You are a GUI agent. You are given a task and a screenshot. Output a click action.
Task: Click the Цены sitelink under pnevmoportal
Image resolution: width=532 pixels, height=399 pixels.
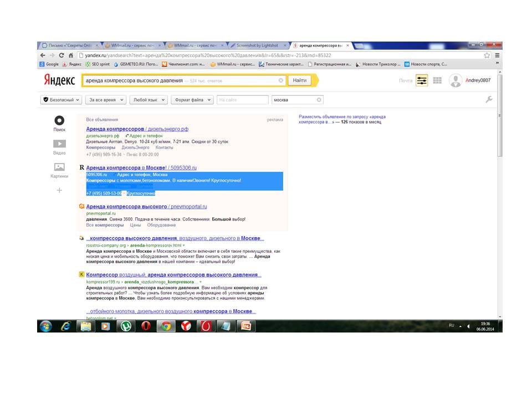click(x=135, y=225)
